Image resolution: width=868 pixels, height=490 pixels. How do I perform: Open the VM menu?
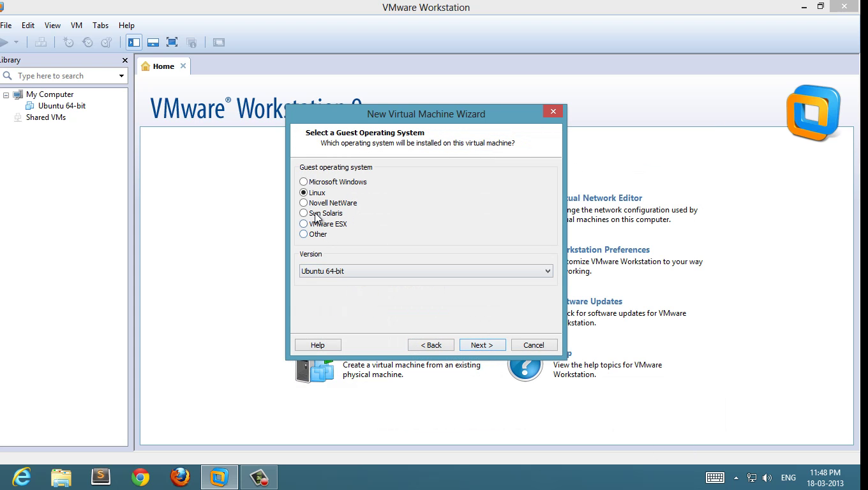point(77,26)
